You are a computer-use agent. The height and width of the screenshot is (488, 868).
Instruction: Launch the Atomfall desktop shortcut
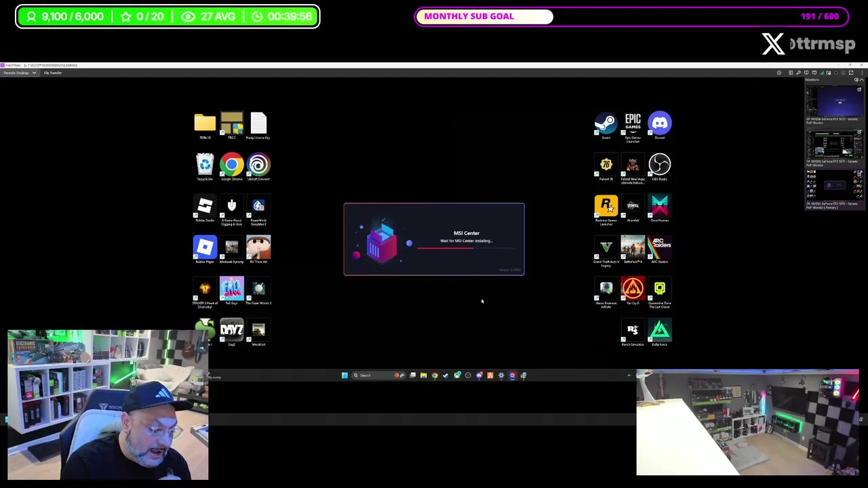point(633,209)
